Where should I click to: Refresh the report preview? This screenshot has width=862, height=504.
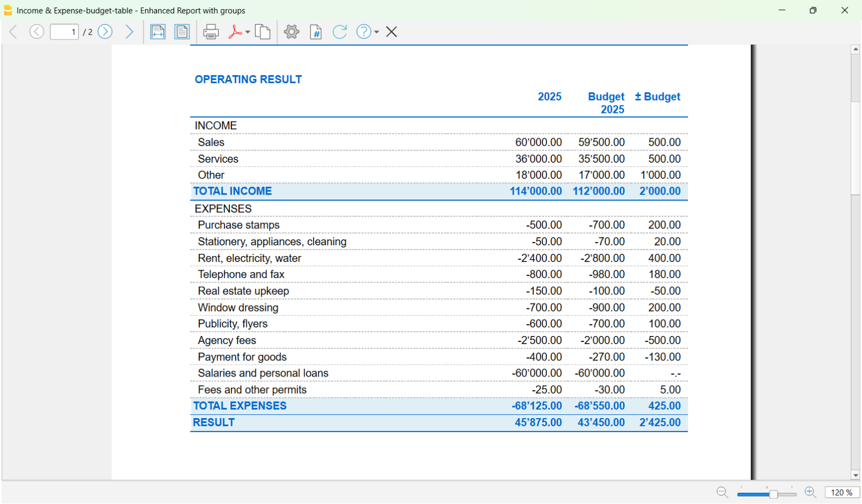click(x=340, y=32)
